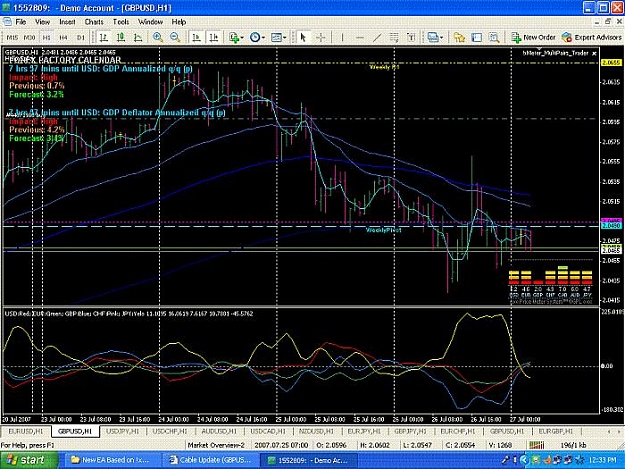
Task: Switch to the EURGBP,H1 chart tab
Action: (556, 431)
